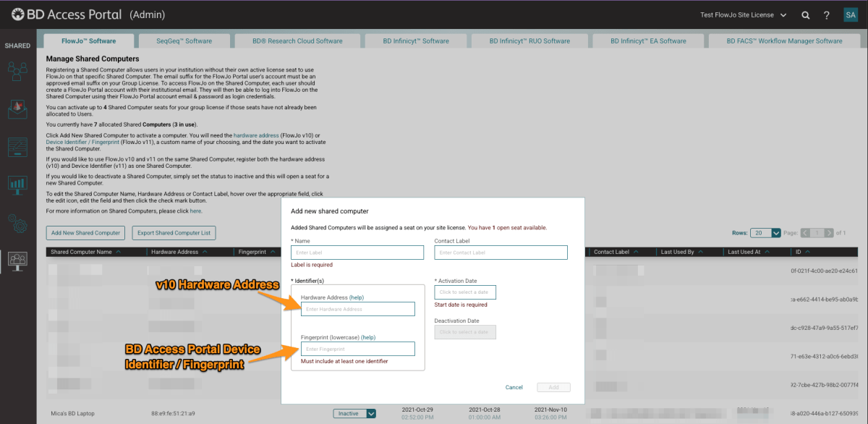Select the invitations envelope icon in sidebar
868x424 pixels.
coord(17,109)
